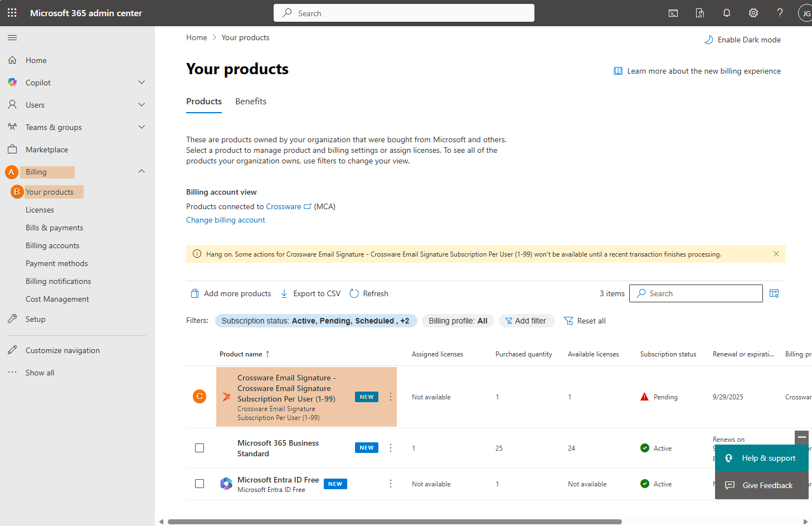Image resolution: width=812 pixels, height=526 pixels.
Task: Open the app launcher waffle icon
Action: click(12, 13)
